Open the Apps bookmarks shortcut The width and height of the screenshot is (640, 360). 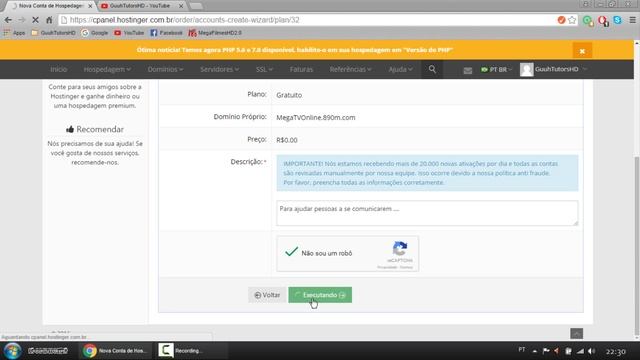(x=14, y=33)
